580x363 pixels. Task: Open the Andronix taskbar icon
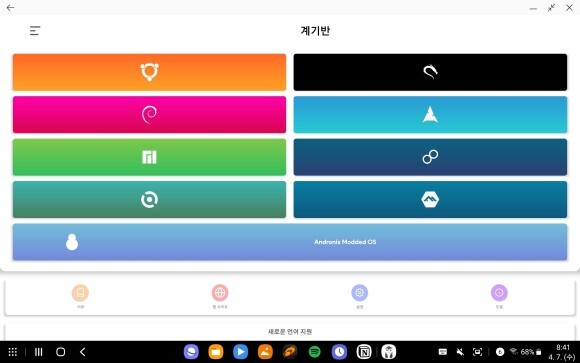(389, 352)
